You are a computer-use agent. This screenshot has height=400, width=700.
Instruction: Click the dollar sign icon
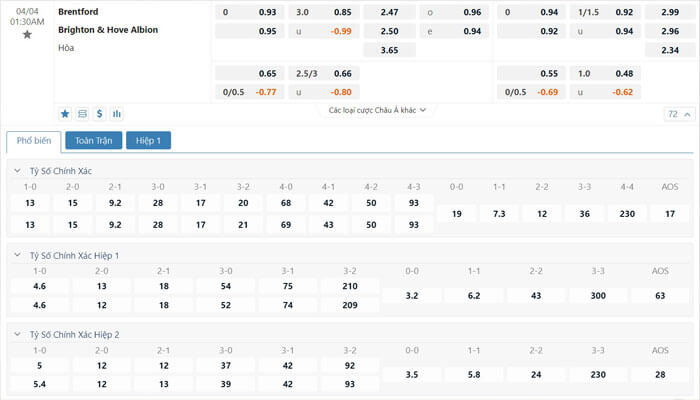(x=100, y=114)
